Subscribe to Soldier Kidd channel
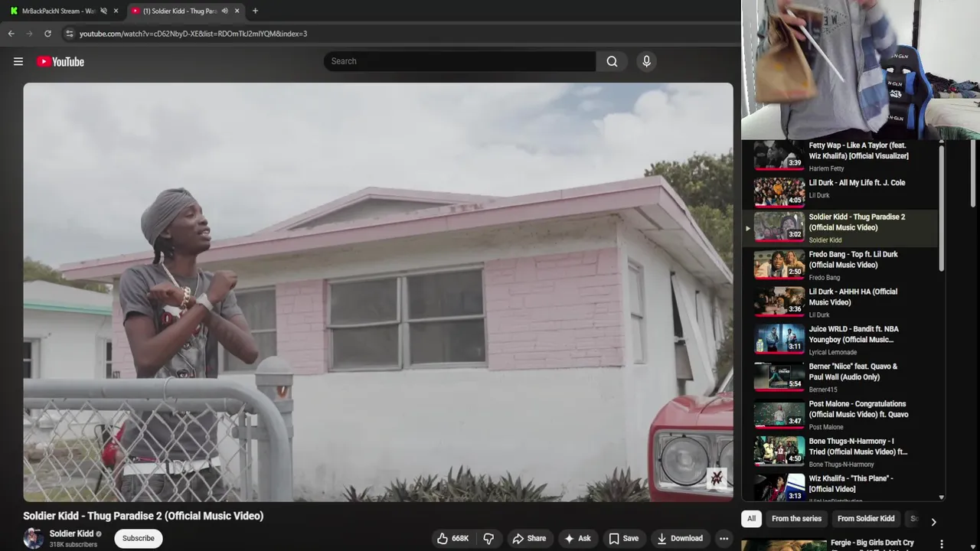 tap(139, 538)
